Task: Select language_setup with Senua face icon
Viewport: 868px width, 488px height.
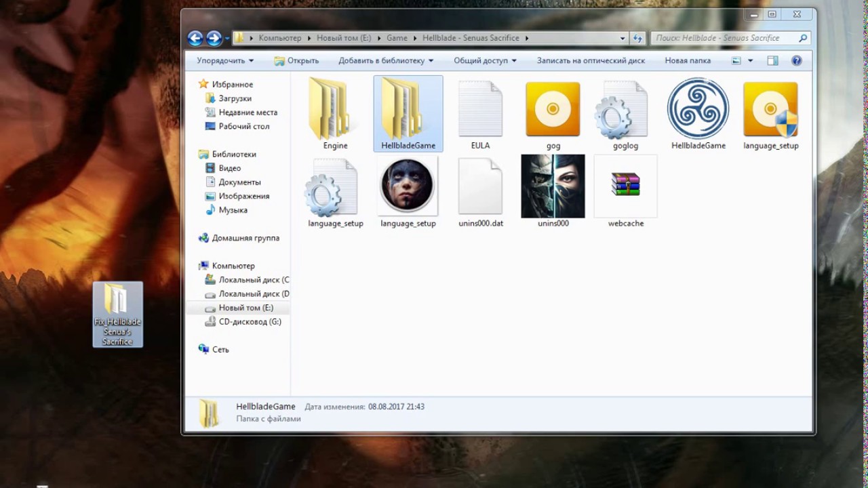Action: pyautogui.click(x=408, y=186)
